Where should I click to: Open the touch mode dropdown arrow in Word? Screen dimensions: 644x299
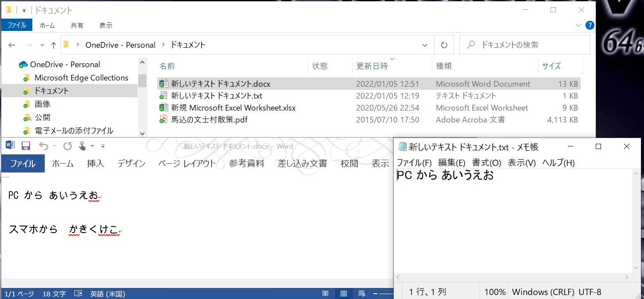click(92, 146)
